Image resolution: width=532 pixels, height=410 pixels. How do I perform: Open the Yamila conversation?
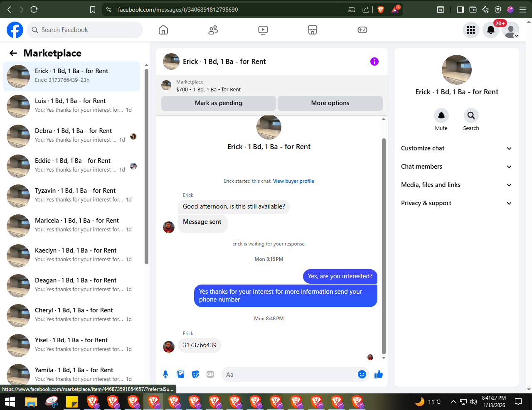[71, 374]
